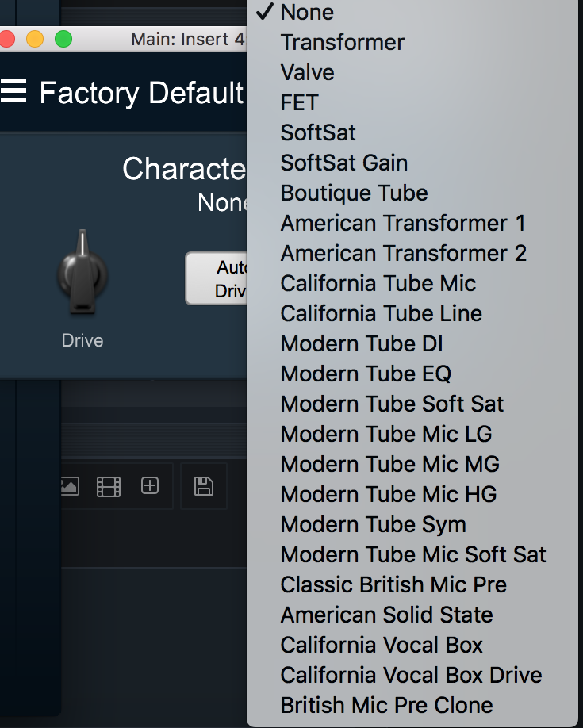583x728 pixels.
Task: Choose the Transformer character
Action: pos(342,43)
